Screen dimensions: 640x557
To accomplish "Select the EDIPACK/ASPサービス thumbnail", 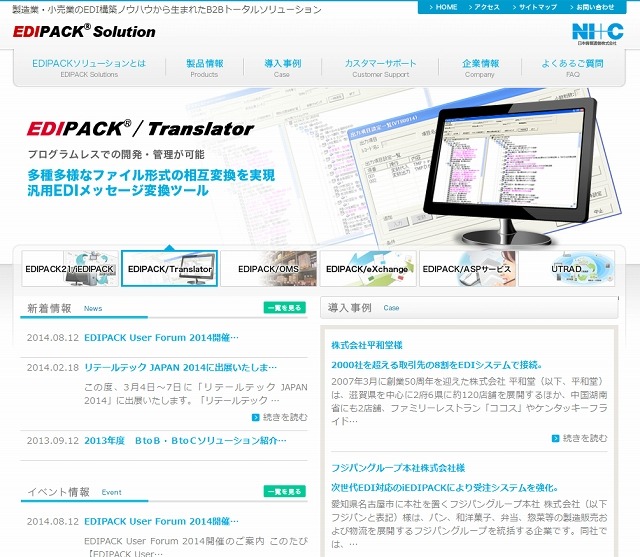I will [467, 269].
